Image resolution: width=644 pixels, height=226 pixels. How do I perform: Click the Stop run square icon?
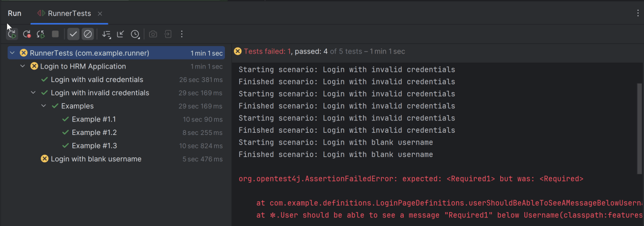coord(55,34)
